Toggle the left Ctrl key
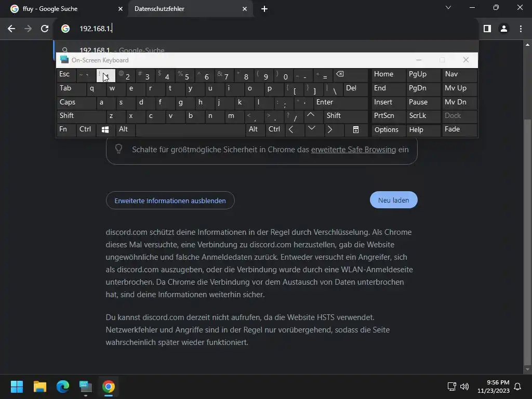Screen dimensions: 532x399 click(x=86, y=130)
